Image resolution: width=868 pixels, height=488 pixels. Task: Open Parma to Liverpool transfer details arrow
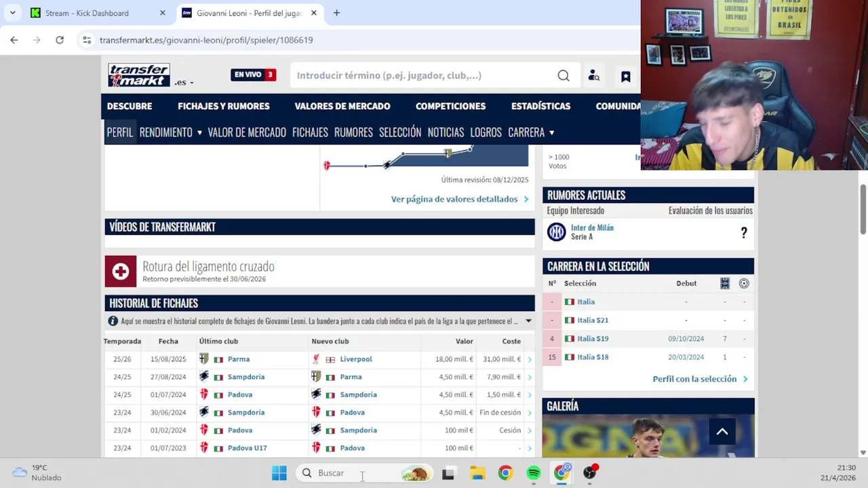[530, 359]
